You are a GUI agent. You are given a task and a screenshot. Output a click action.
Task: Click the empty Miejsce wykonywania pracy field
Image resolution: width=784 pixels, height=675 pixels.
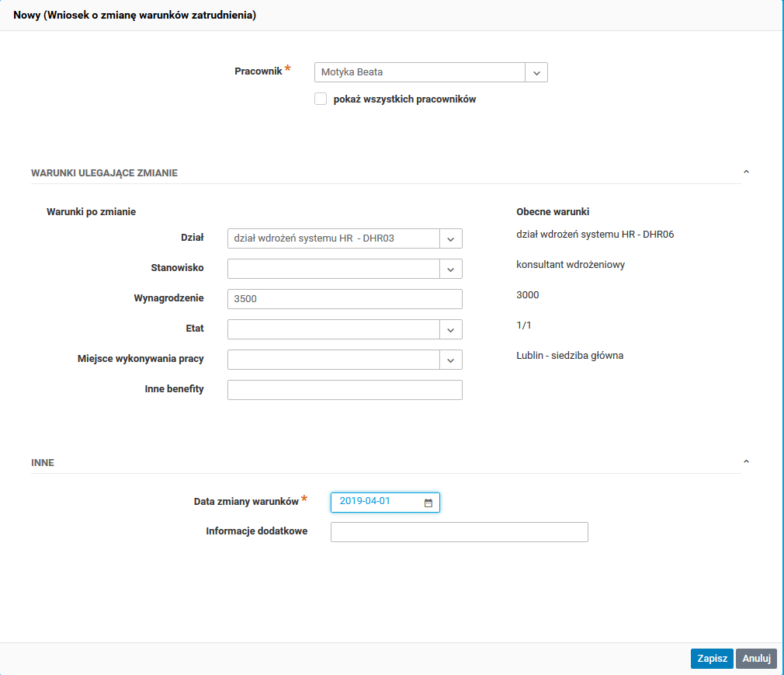pos(334,360)
